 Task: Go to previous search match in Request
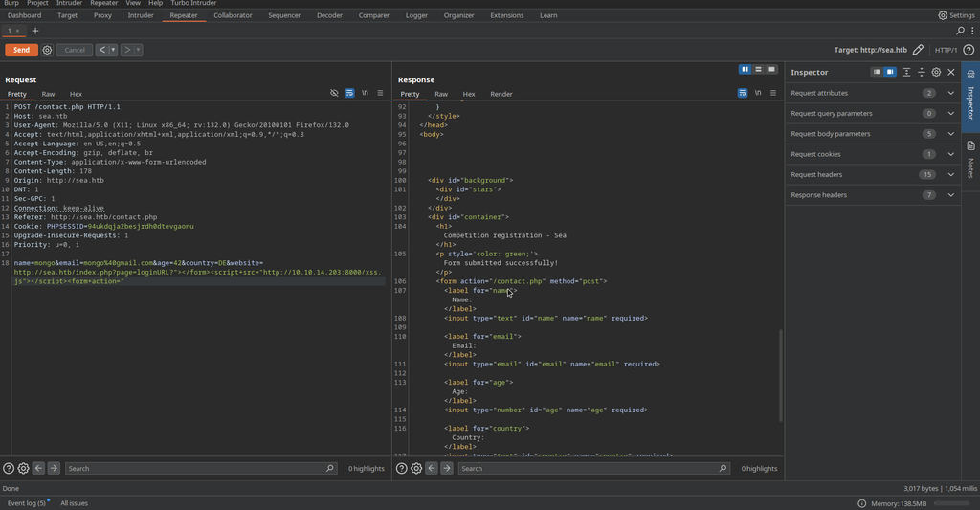pos(38,468)
